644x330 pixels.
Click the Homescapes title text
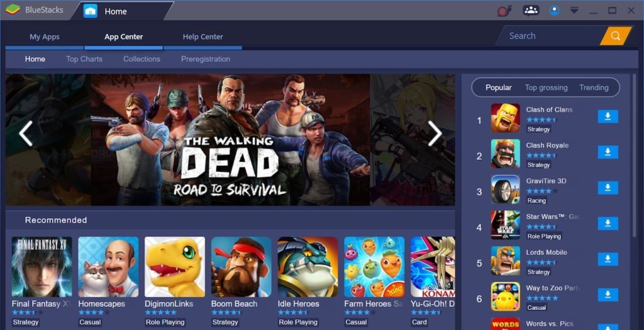[101, 304]
